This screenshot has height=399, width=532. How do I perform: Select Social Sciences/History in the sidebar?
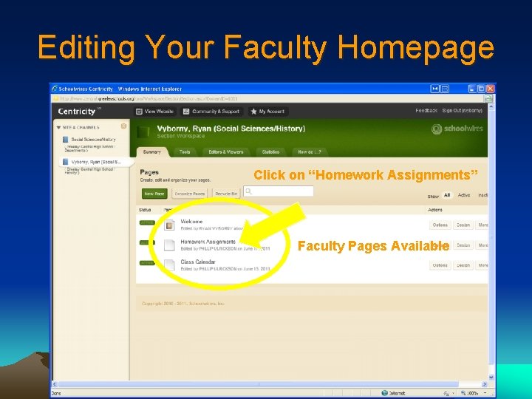coord(93,140)
